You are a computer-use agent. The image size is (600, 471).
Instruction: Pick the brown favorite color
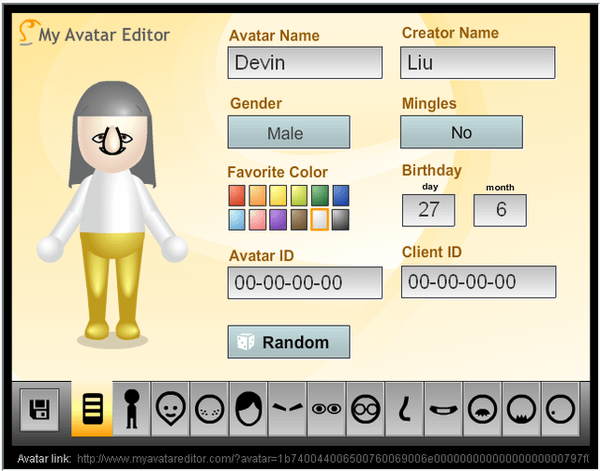click(299, 220)
